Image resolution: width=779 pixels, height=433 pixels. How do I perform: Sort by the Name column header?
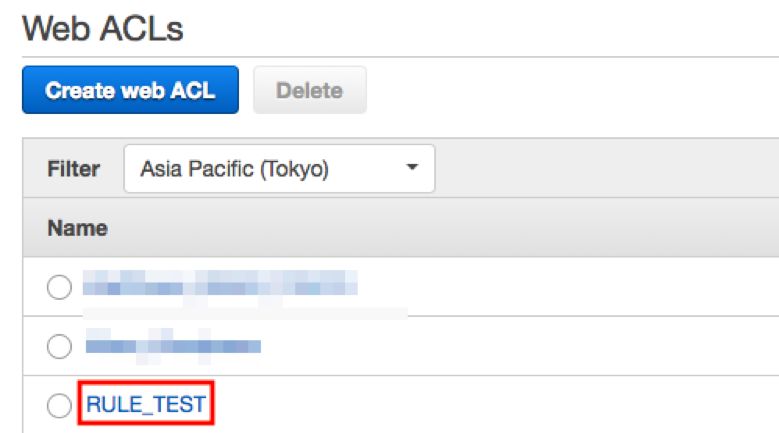[x=77, y=228]
